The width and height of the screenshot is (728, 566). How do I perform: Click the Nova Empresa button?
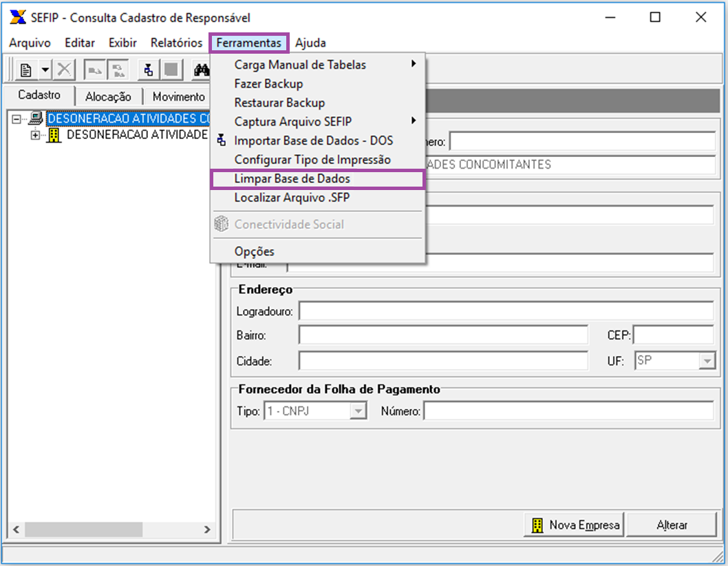click(x=575, y=525)
